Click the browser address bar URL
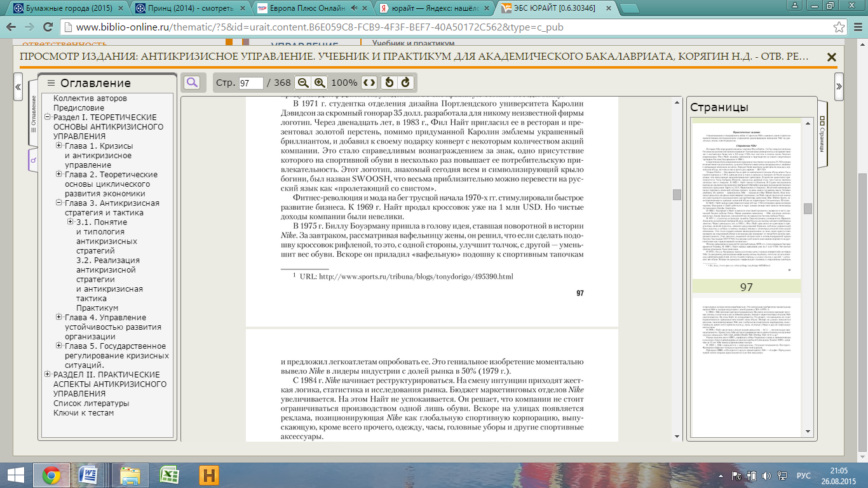 coord(319,28)
